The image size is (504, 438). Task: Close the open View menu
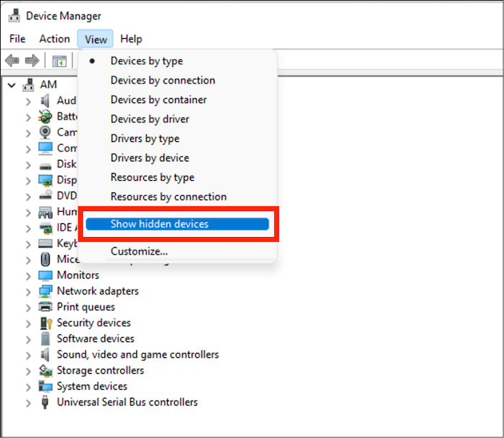click(x=95, y=39)
